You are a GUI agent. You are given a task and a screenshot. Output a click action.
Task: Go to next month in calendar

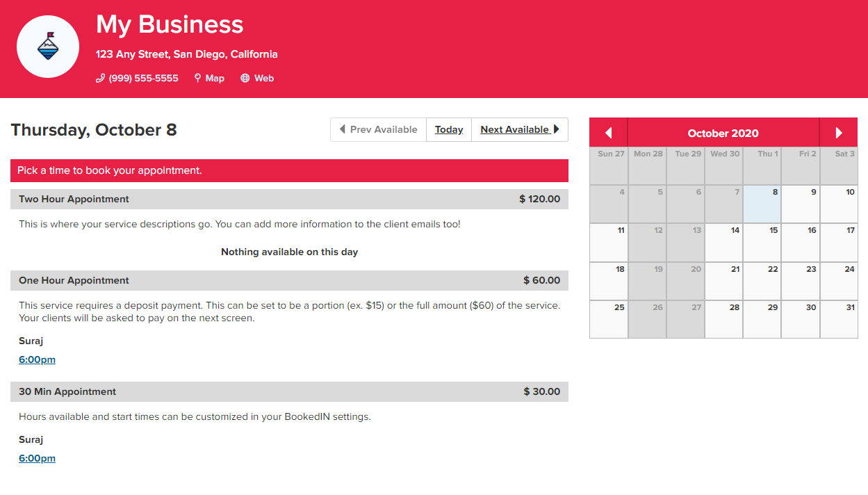click(839, 133)
